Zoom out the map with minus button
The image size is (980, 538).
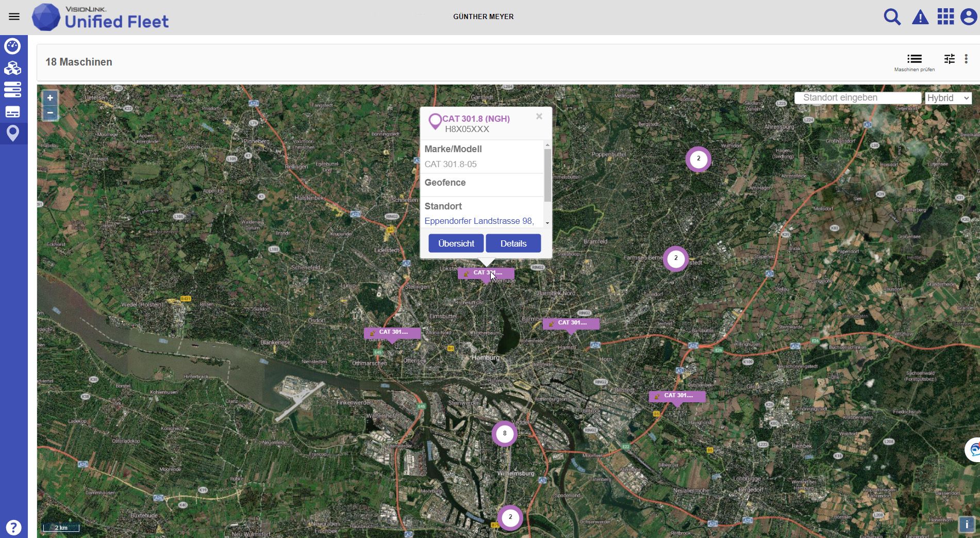pos(50,112)
